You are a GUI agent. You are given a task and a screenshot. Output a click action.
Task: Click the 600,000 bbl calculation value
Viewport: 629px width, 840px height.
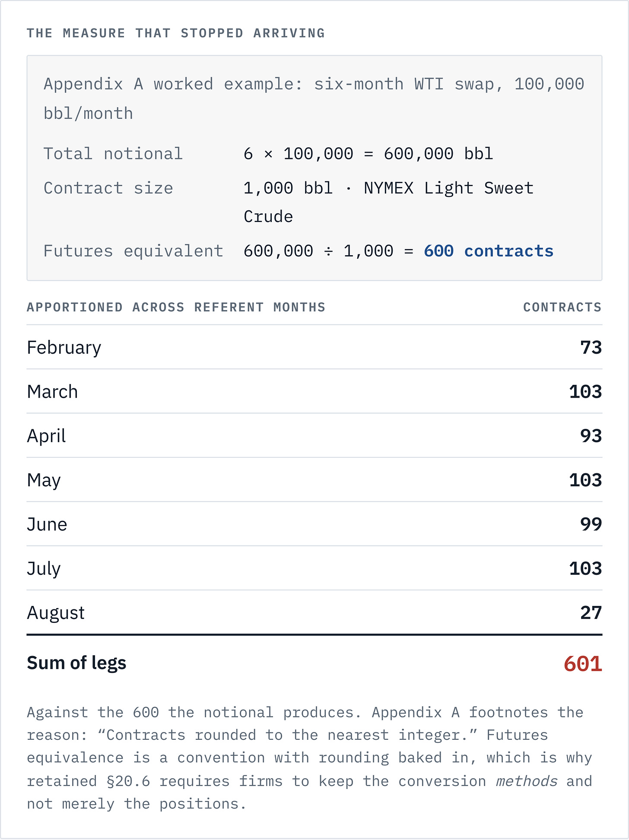pos(368,154)
